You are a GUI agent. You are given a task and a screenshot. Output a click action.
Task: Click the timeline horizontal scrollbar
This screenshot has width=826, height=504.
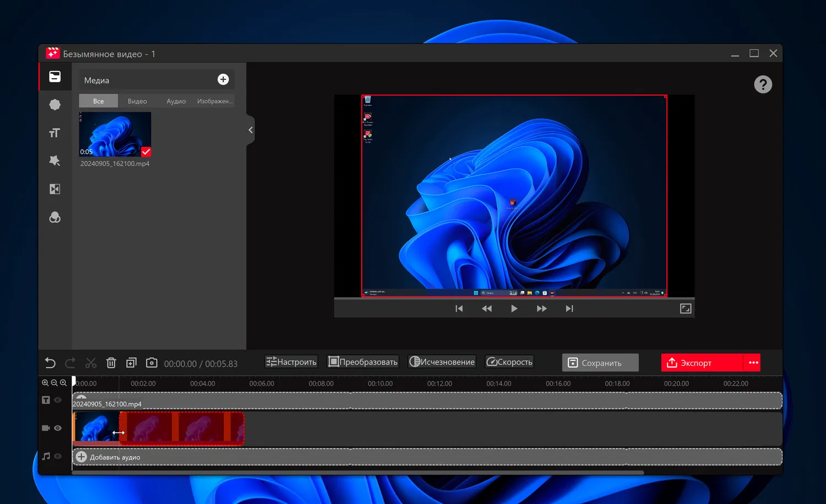(x=358, y=473)
